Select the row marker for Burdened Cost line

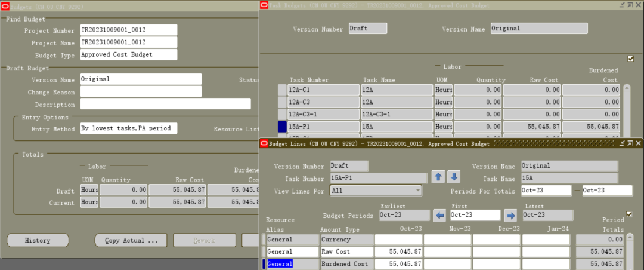click(x=264, y=264)
